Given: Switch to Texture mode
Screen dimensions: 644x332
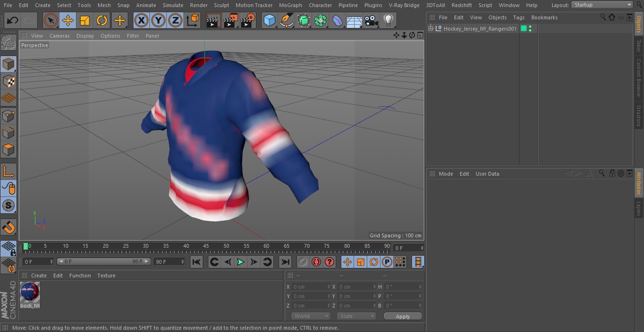Looking at the screenshot, I should click(8, 81).
